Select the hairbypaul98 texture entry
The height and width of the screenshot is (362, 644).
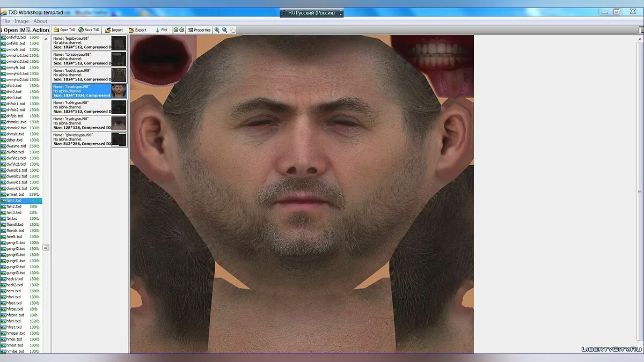coord(90,107)
